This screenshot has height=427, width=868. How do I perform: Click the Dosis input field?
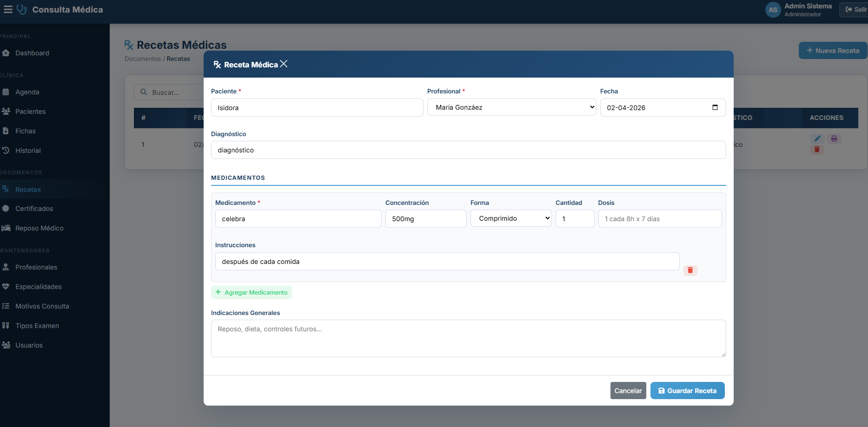[x=660, y=218]
